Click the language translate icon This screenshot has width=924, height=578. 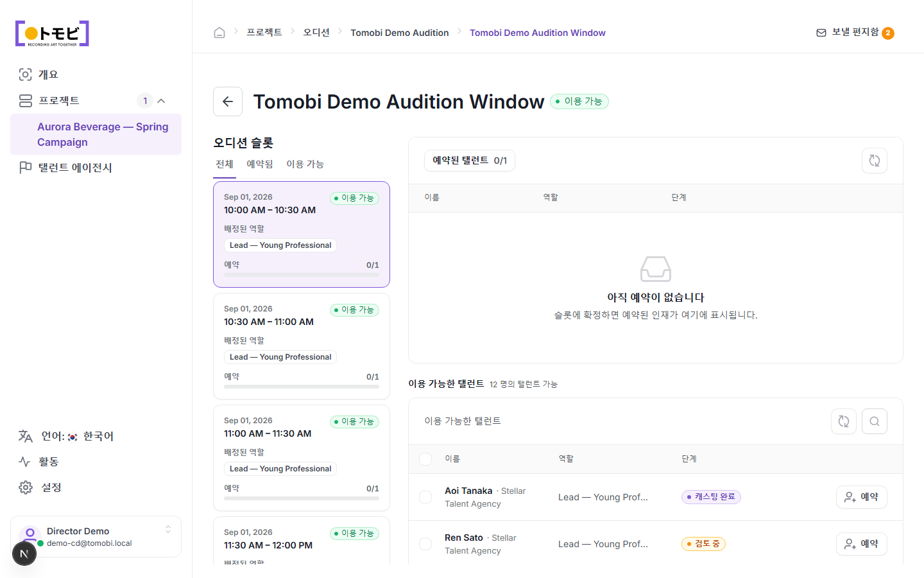26,436
